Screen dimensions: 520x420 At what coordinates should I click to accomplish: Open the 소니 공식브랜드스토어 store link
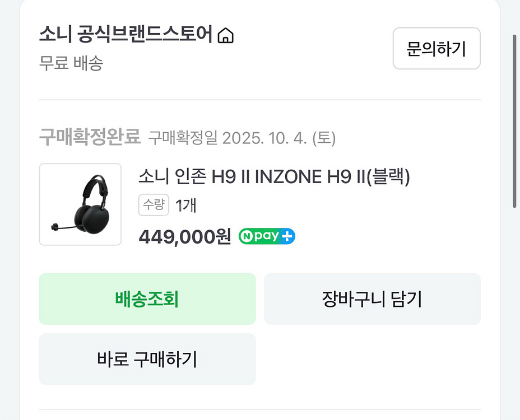coord(126,35)
